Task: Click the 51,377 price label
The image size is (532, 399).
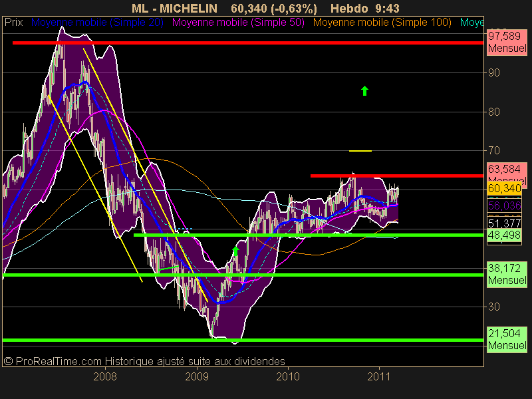Action: (505, 223)
